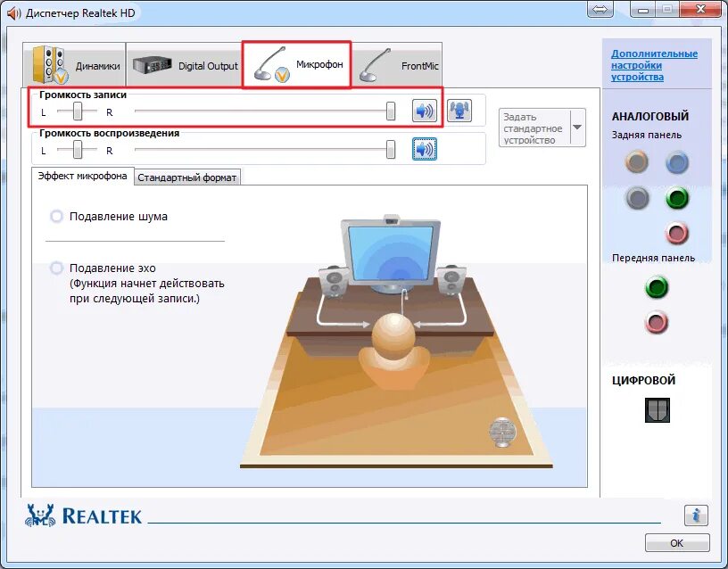The image size is (728, 569).
Task: Select green rear panel output jack
Action: (x=677, y=198)
